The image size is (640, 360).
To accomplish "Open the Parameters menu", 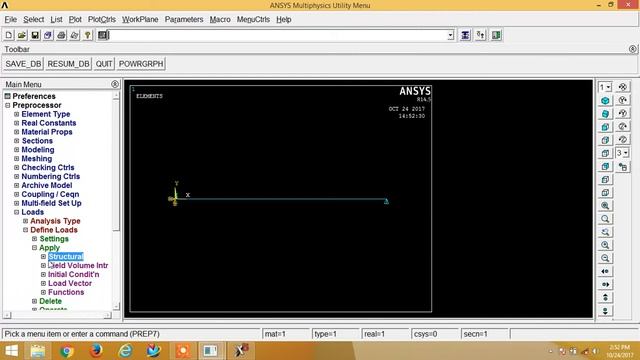I will [184, 19].
